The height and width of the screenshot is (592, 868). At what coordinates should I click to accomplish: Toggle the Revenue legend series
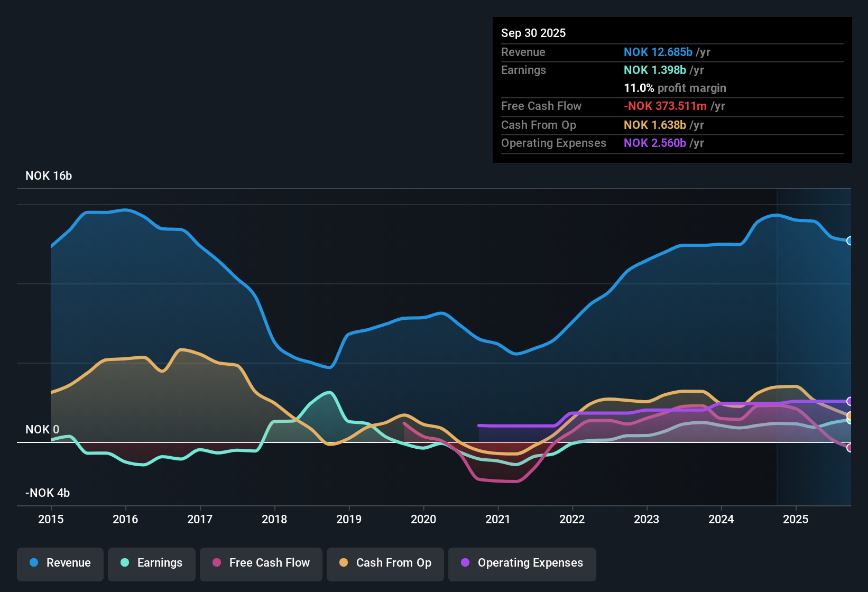(60, 564)
